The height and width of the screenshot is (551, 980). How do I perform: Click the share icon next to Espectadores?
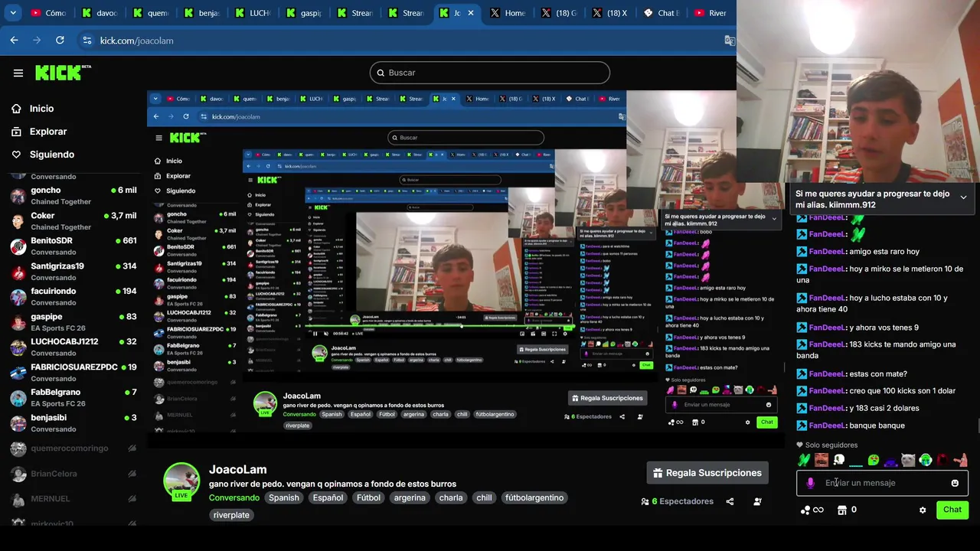coord(730,501)
